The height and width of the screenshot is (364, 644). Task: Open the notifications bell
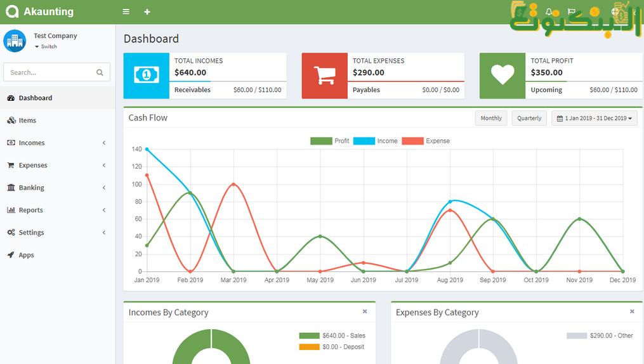[549, 12]
